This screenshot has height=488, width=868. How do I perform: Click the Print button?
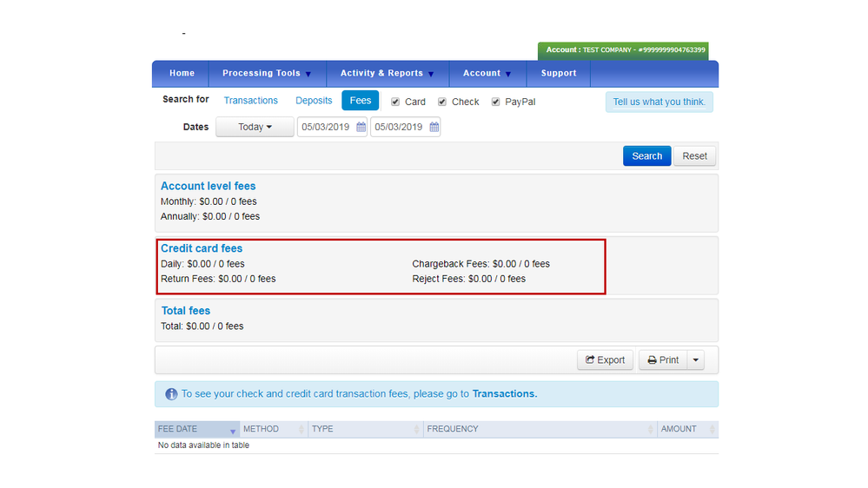(x=663, y=360)
